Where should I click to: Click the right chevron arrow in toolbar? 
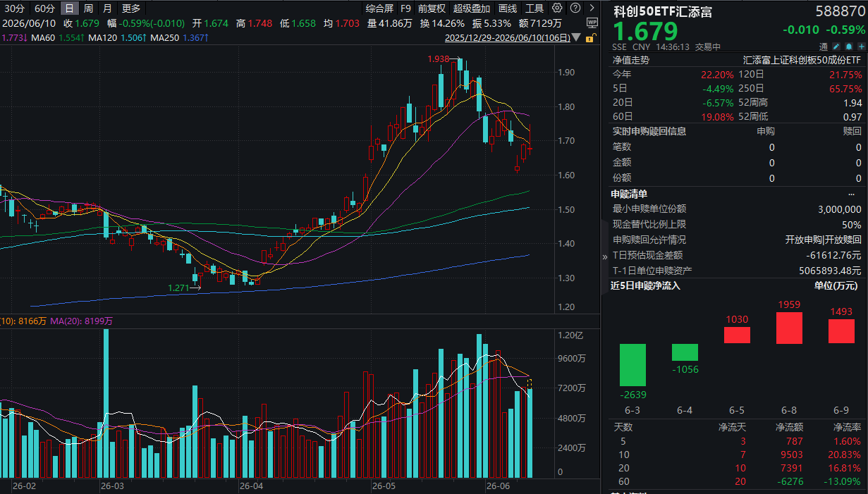pyautogui.click(x=592, y=8)
